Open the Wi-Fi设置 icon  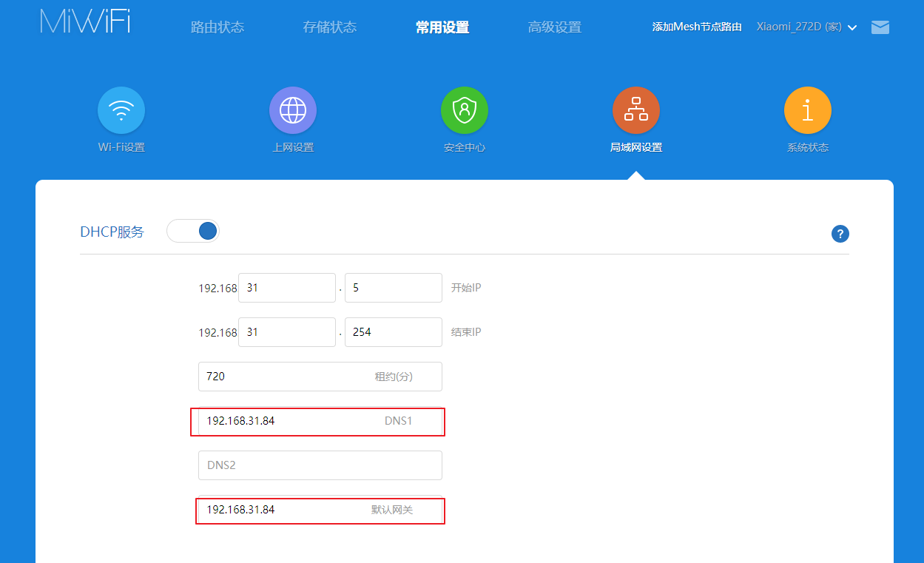tap(121, 111)
